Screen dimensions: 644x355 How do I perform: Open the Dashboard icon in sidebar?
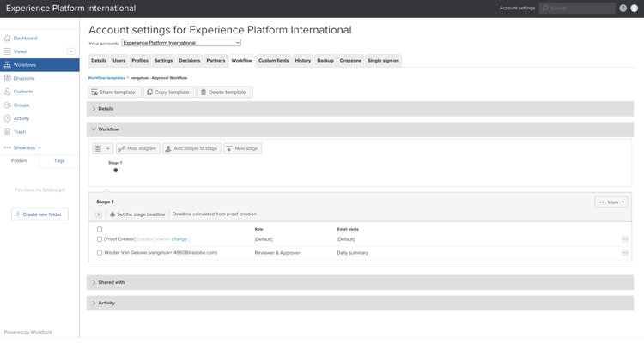(8, 39)
